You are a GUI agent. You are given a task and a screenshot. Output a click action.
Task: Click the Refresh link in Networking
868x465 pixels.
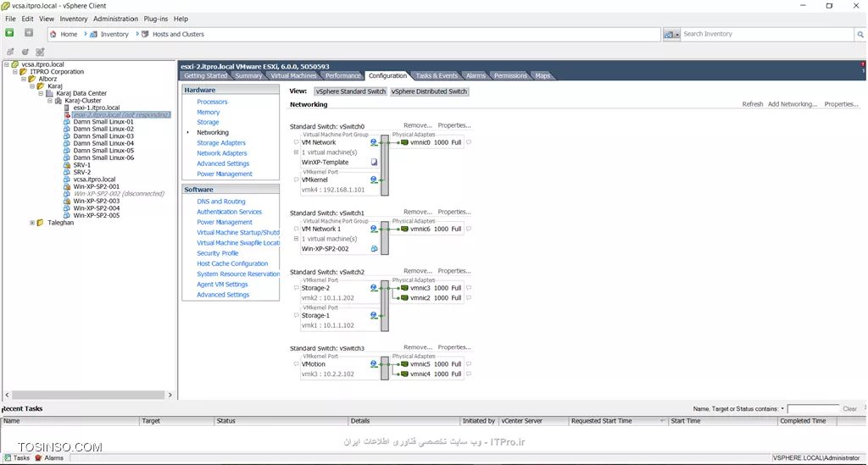(753, 104)
